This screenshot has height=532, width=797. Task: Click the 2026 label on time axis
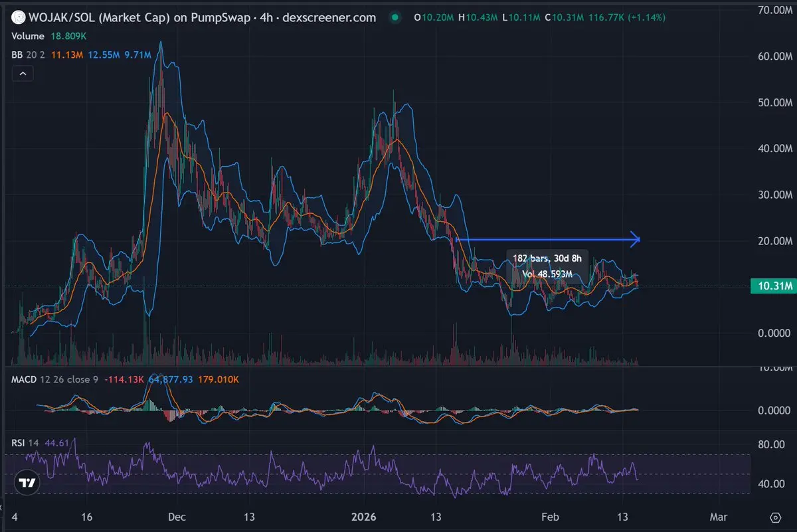(363, 517)
